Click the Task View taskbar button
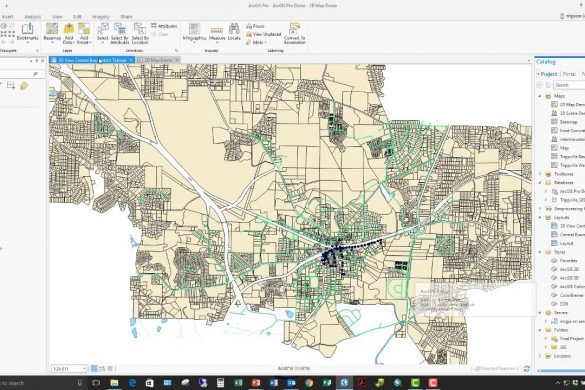The width and height of the screenshot is (585, 390). pyautogui.click(x=96, y=383)
